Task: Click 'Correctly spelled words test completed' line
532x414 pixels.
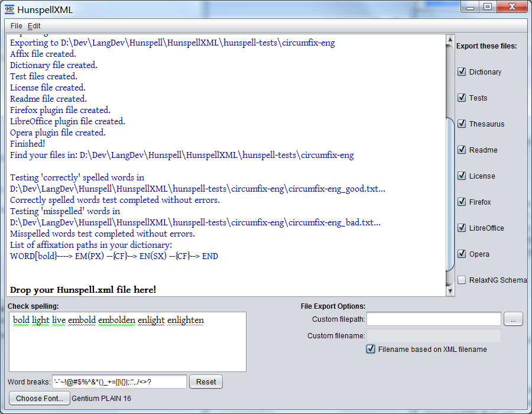Action: click(x=115, y=200)
